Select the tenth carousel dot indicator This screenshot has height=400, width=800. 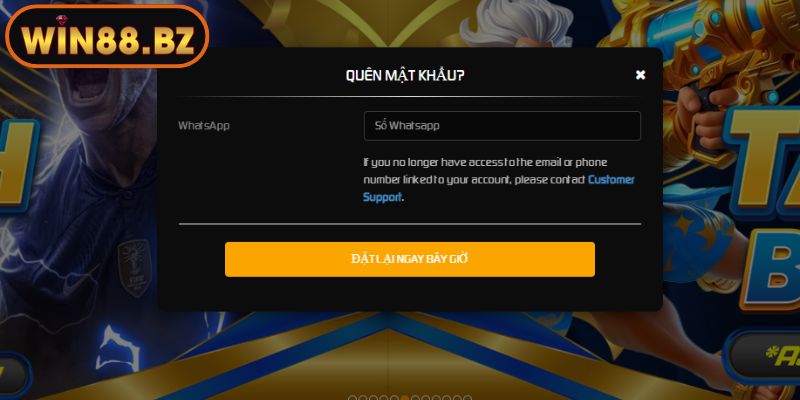point(446,398)
